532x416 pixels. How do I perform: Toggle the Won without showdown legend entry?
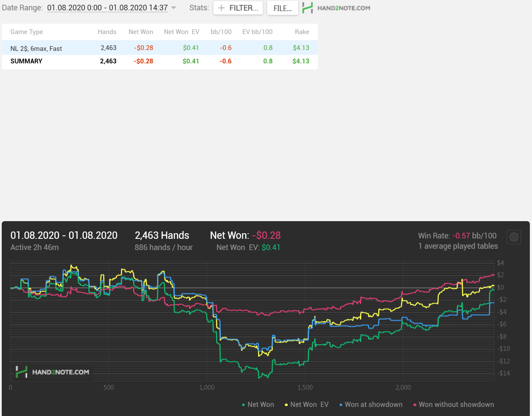453,404
